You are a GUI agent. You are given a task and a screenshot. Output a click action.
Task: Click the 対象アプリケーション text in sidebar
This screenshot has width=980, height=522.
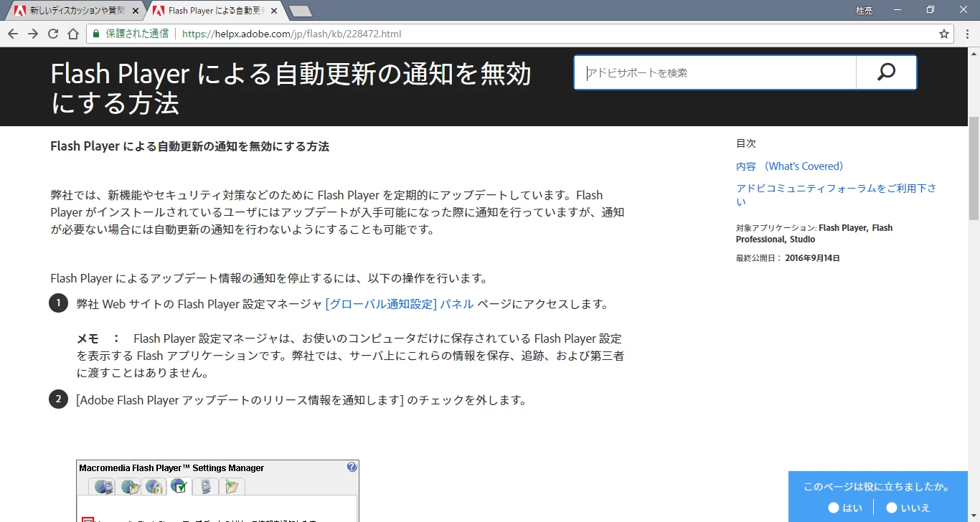click(814, 234)
